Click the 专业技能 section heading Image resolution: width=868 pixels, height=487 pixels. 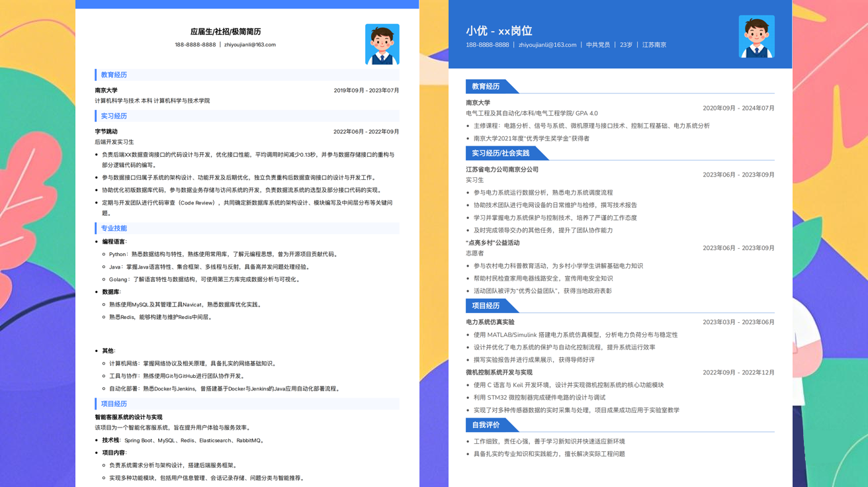[x=114, y=228]
